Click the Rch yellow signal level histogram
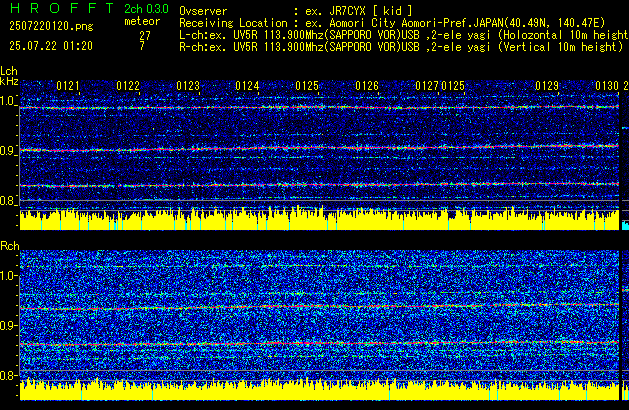629x410 pixels. pos(319,390)
